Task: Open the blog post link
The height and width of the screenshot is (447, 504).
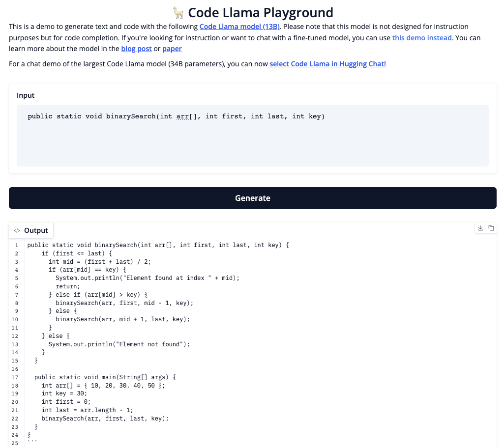Action: pyautogui.click(x=136, y=48)
